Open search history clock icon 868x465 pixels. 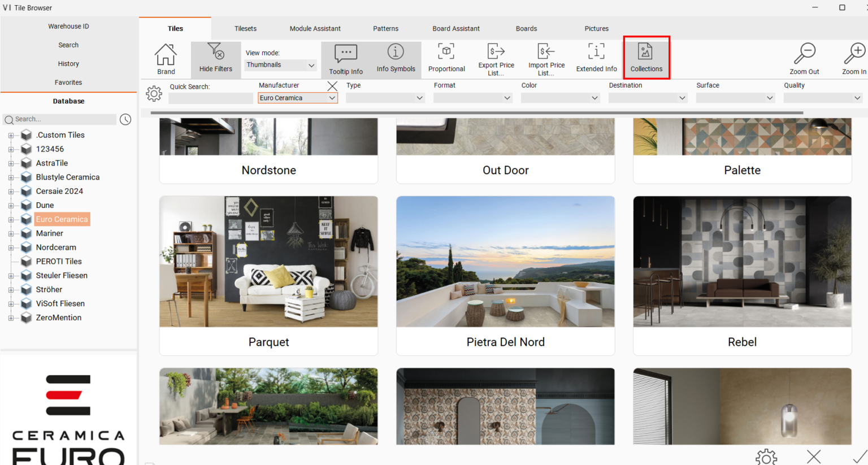pyautogui.click(x=125, y=119)
